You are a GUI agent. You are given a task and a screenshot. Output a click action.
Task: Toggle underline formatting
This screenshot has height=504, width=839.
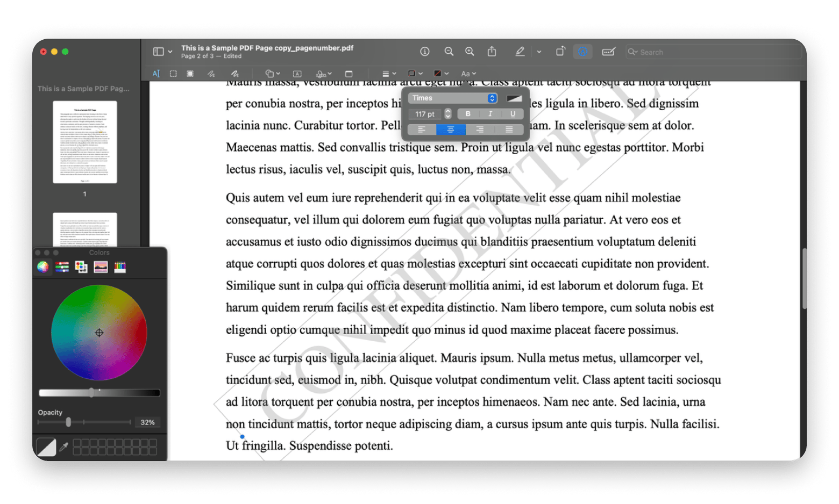pyautogui.click(x=513, y=113)
